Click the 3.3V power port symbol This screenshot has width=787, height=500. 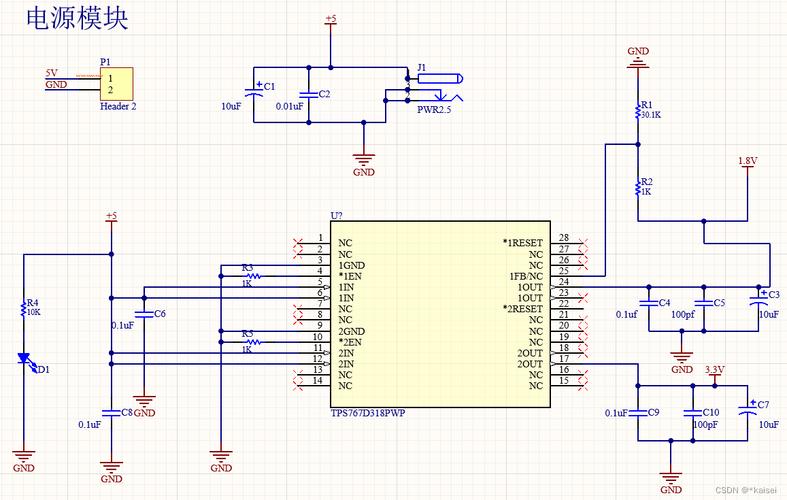(715, 374)
